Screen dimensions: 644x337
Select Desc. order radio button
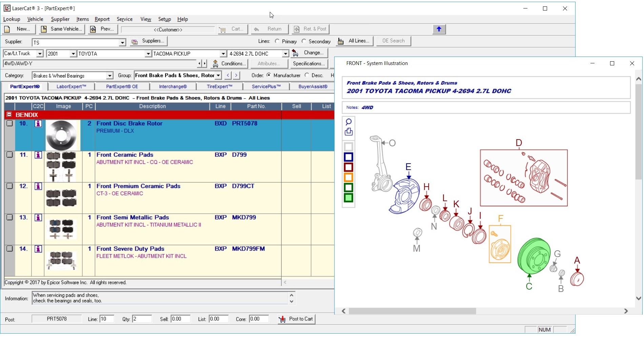(307, 75)
